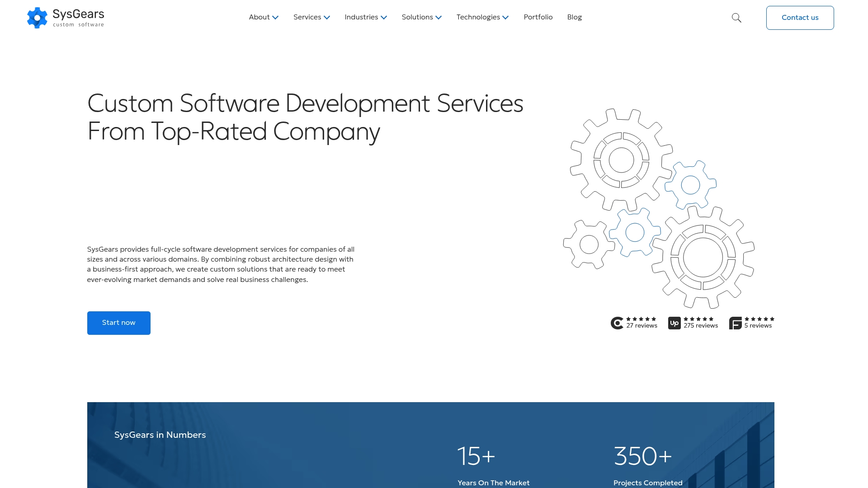Expand the Services dropdown chevron

tap(327, 18)
